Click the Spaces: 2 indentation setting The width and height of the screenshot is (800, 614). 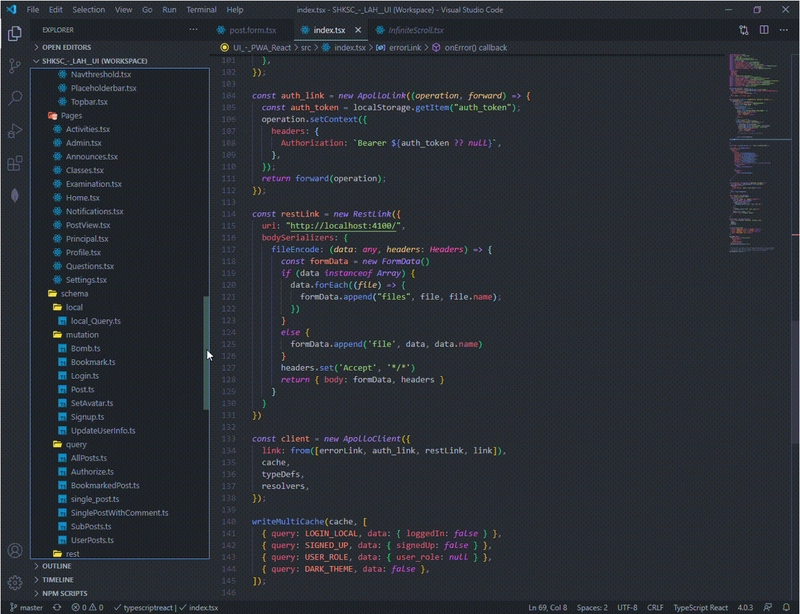[592, 607]
